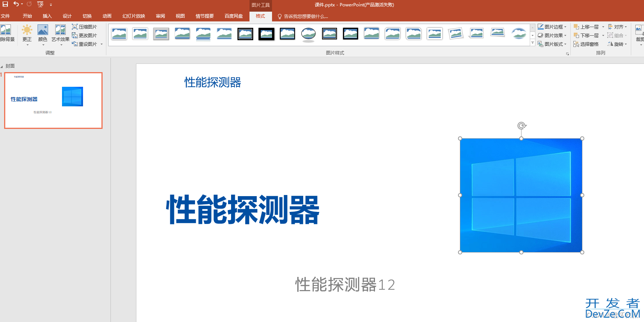Screen dimensions: 644x322
Task: Apply the drop shadow rectangle picture style
Action: (x=182, y=34)
